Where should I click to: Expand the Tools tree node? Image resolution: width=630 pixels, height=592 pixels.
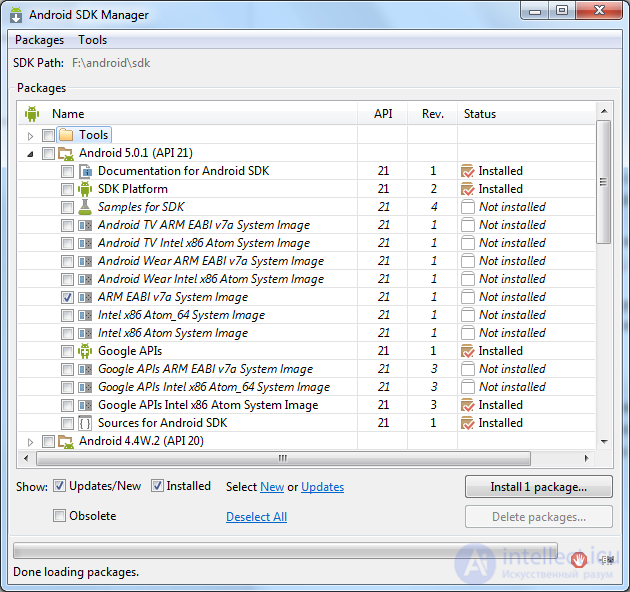tap(31, 136)
